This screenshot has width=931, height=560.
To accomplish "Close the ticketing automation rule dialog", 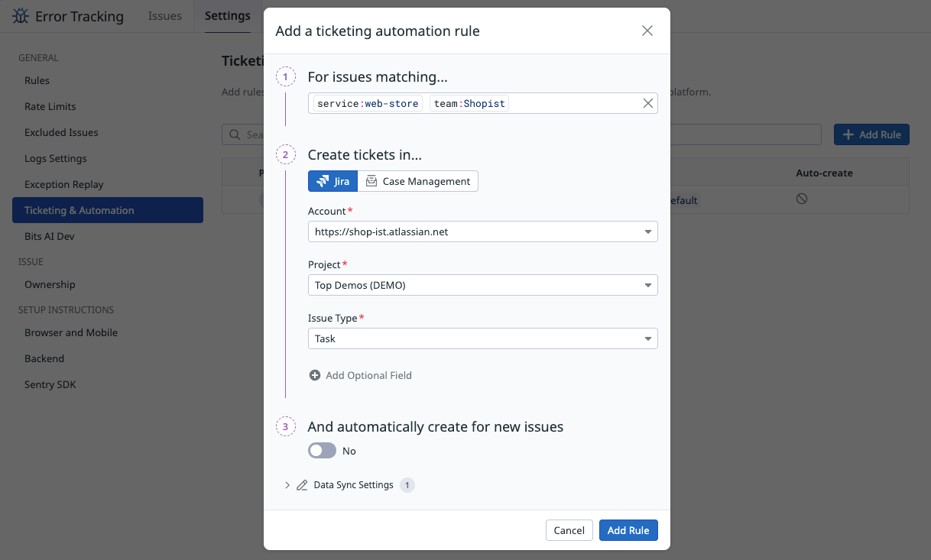I will coord(647,31).
